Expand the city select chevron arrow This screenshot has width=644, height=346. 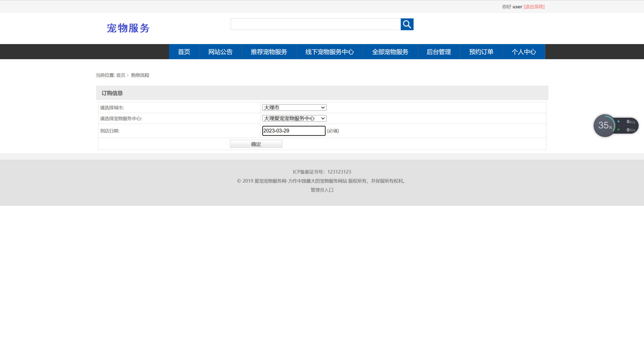pyautogui.click(x=323, y=107)
